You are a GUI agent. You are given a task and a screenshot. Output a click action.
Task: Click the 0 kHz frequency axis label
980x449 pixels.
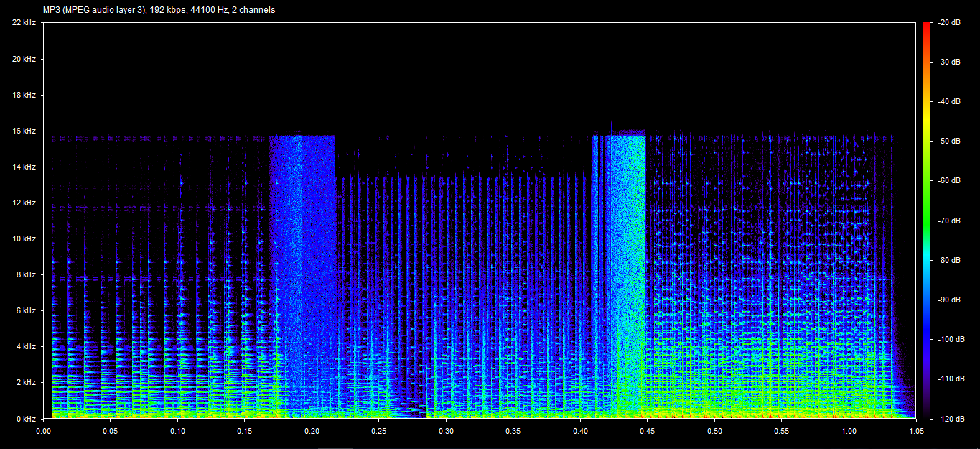26,418
